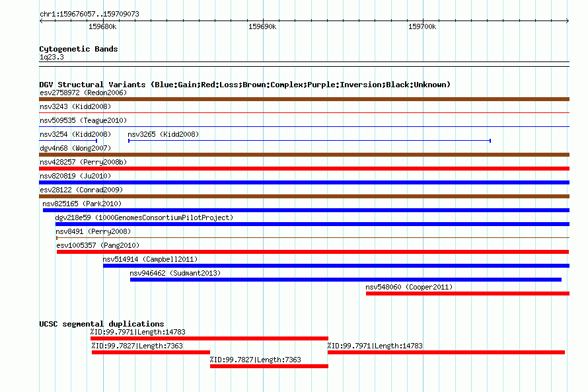Select the nsv820819 (Ju2010) label

click(75, 176)
